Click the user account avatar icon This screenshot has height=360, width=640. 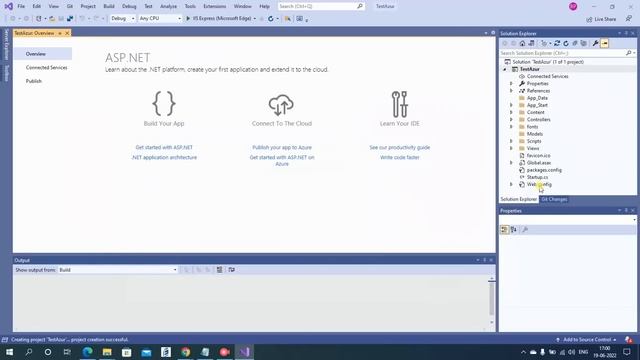(573, 7)
